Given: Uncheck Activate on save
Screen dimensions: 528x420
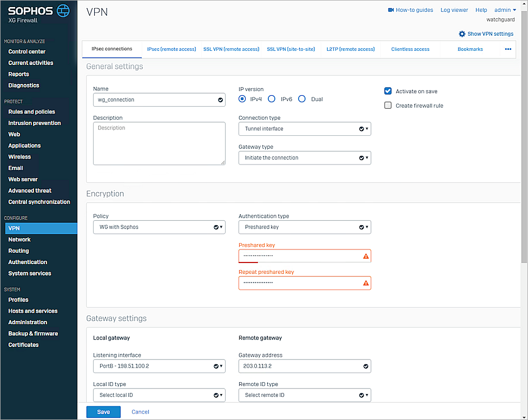Looking at the screenshot, I should (388, 91).
